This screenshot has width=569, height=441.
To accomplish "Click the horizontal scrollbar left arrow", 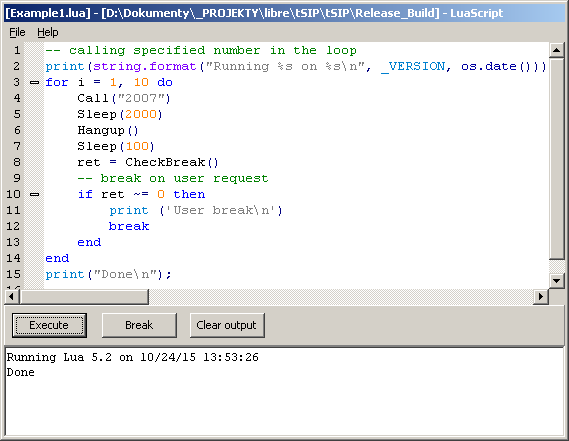I will (12, 297).
